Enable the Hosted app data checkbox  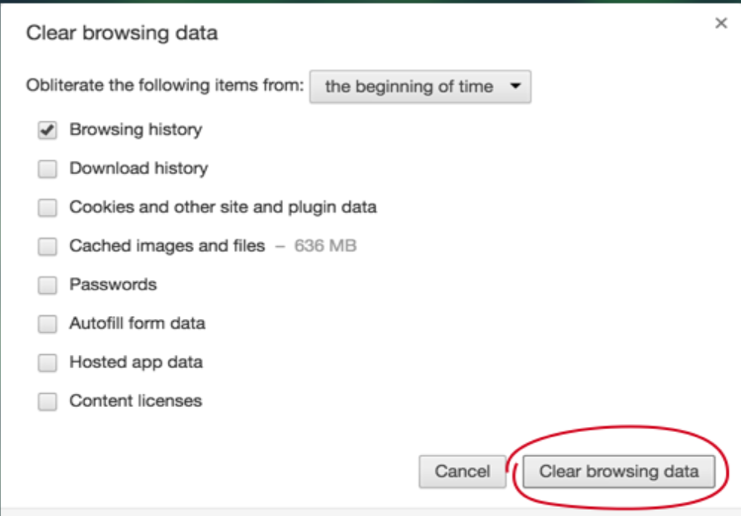(x=47, y=362)
